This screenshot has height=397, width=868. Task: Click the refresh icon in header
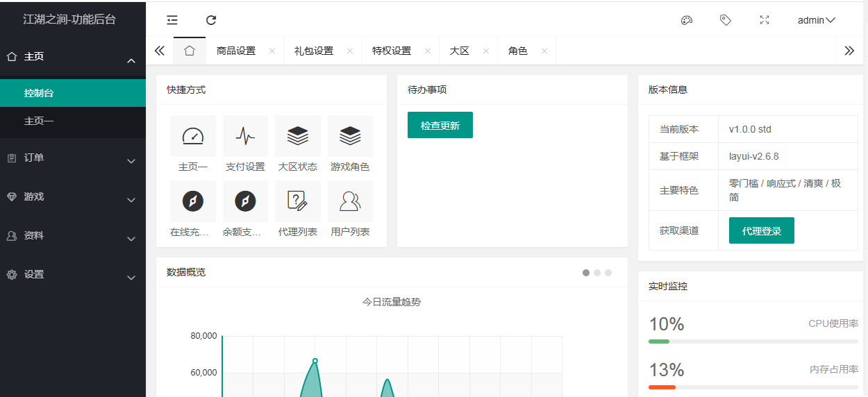tap(211, 20)
